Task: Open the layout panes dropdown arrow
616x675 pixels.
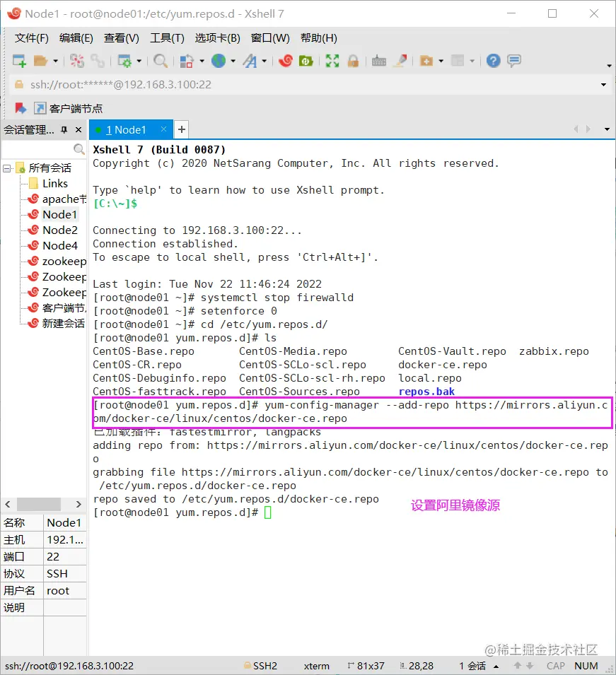Action: [472, 61]
